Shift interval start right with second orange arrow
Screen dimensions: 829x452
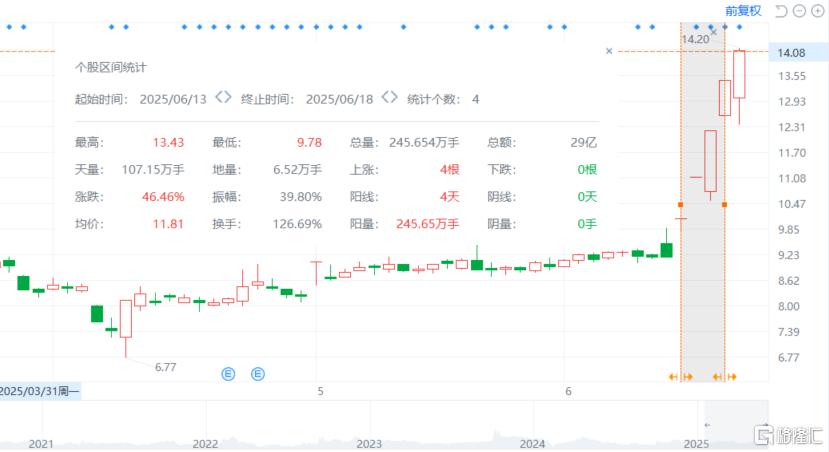[x=687, y=377]
